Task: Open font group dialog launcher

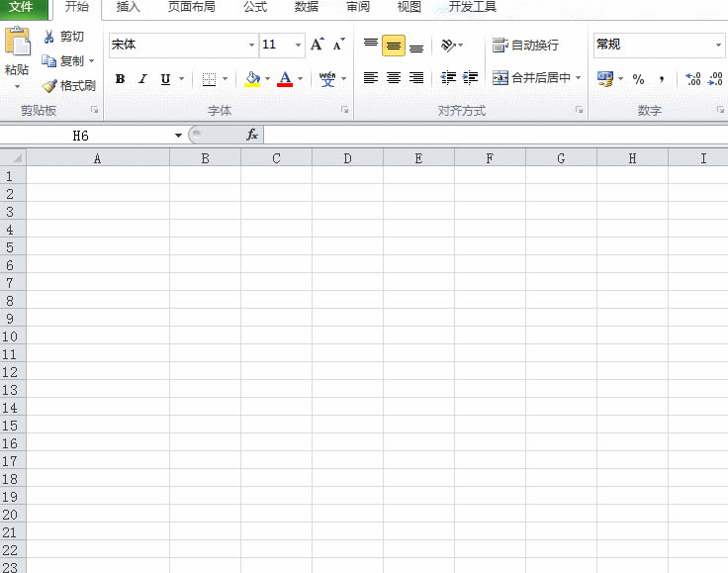Action: 344,110
